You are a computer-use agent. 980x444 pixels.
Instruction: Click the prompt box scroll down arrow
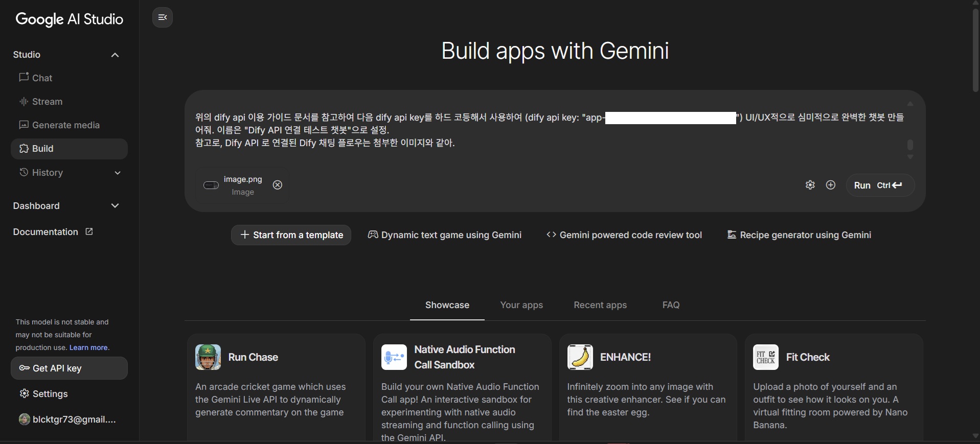pos(910,157)
